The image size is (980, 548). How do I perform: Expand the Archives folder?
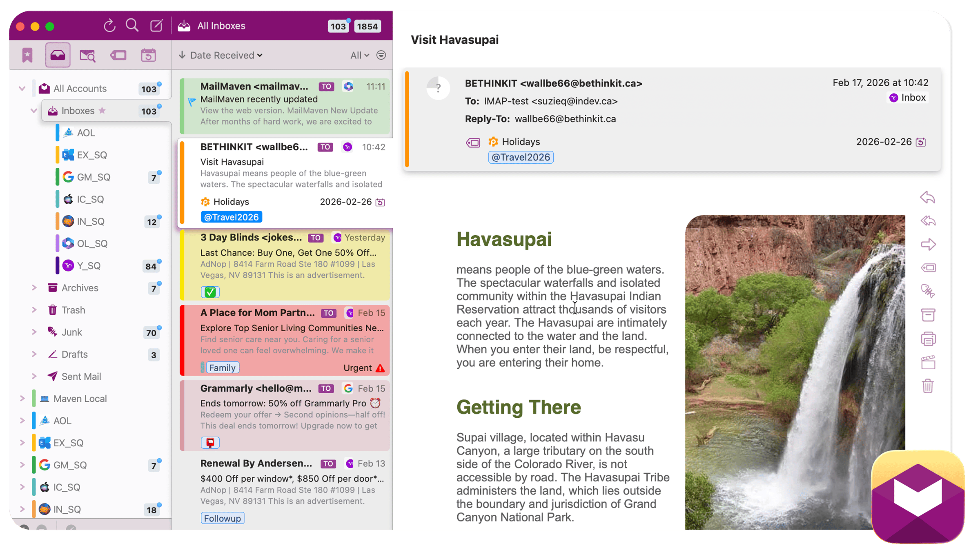click(34, 288)
